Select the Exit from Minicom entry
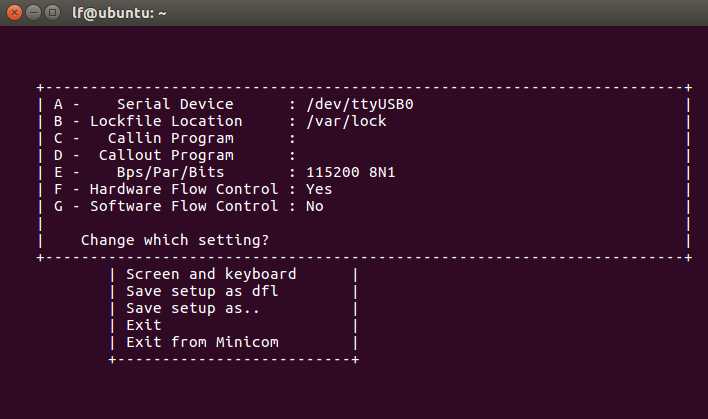Screen dimensions: 708x419 click(x=202, y=342)
